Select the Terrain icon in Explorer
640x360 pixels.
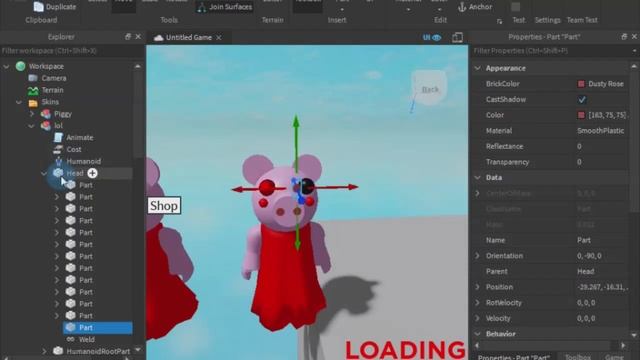point(33,90)
